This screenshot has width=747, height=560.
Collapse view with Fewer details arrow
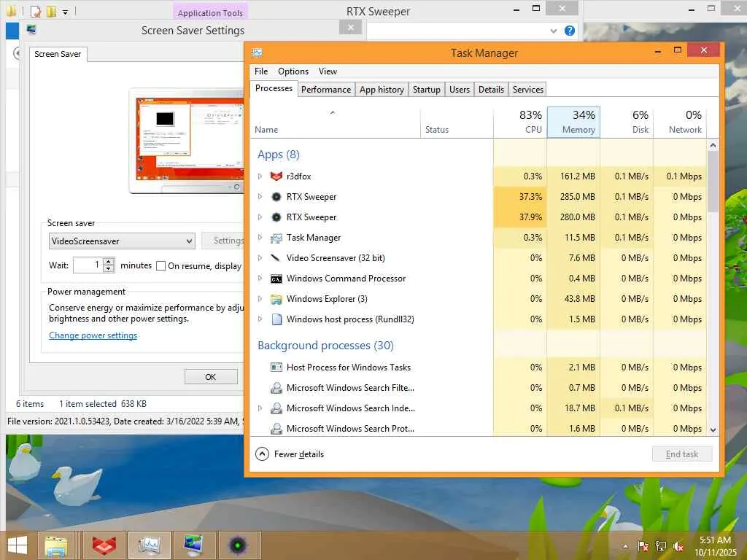coord(262,454)
